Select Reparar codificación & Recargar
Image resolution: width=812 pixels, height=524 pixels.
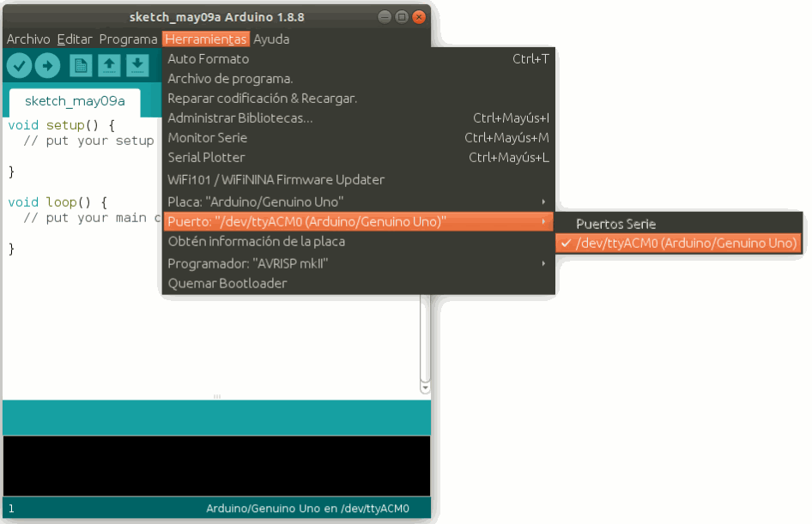(x=358, y=99)
